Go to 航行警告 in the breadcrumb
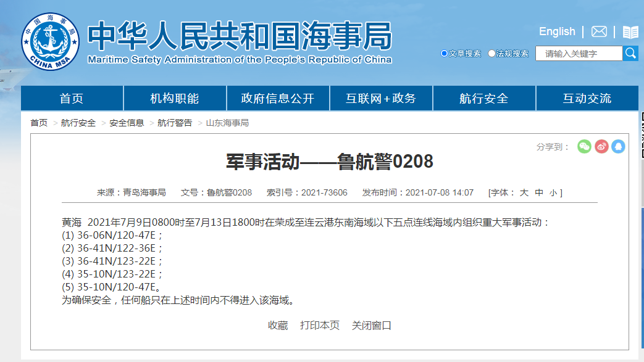The image size is (644, 362). [175, 123]
